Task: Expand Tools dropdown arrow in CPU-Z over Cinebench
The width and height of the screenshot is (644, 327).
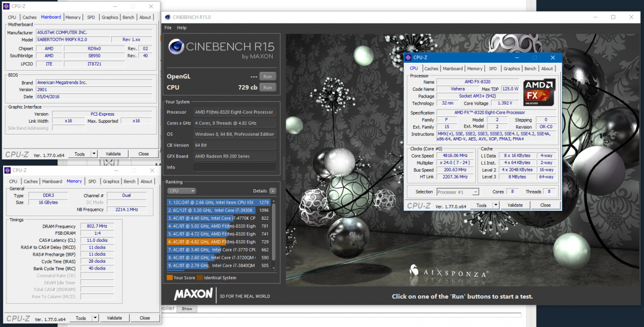Action: tap(495, 205)
